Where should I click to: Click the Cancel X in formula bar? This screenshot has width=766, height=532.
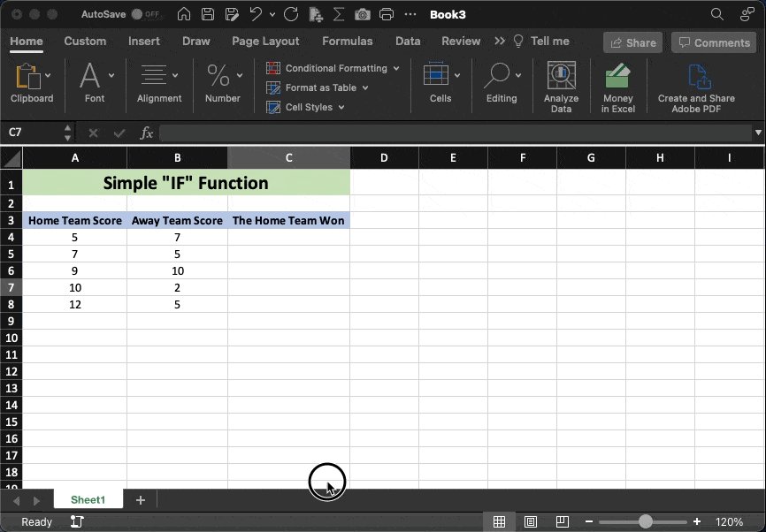[93, 133]
